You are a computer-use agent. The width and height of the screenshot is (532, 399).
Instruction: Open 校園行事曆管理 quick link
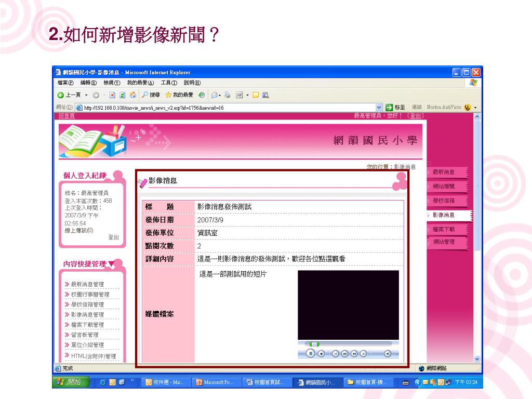click(x=90, y=295)
